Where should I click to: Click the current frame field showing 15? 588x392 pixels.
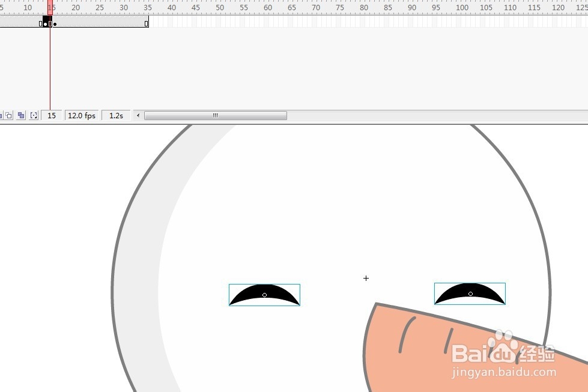click(52, 115)
